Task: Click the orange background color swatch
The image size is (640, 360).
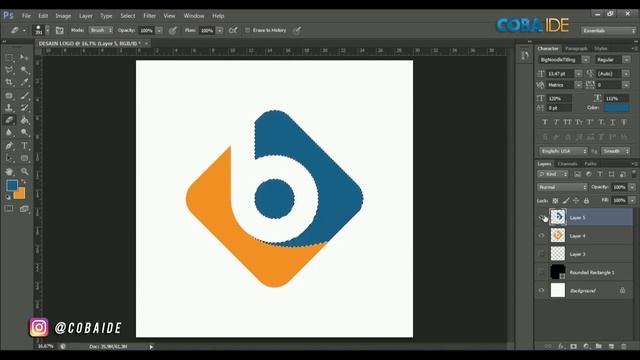Action: [x=20, y=194]
